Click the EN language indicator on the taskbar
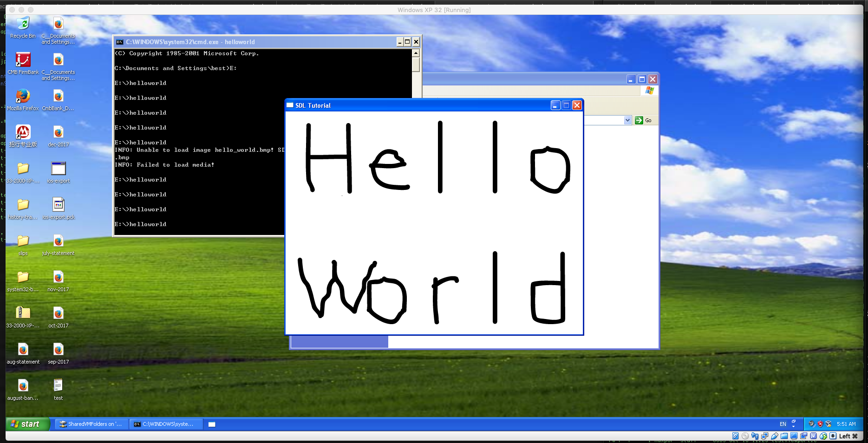 click(783, 424)
